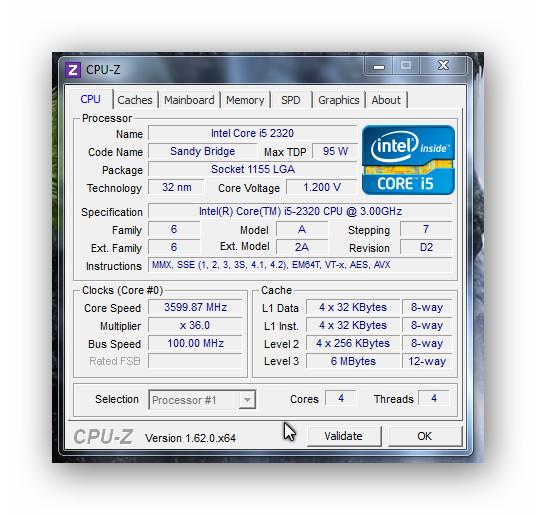This screenshot has height=515, width=536.
Task: Click the Max TDP value '95 W'
Action: (x=335, y=151)
